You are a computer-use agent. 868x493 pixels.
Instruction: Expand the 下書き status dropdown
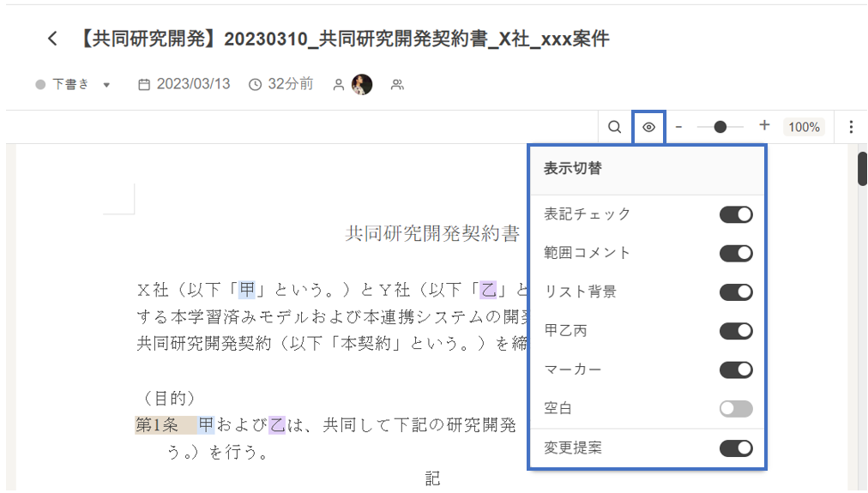pyautogui.click(x=106, y=85)
